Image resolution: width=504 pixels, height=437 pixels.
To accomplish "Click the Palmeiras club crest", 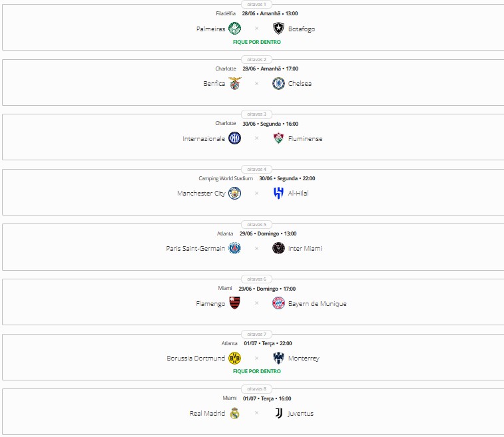I will [x=234, y=29].
